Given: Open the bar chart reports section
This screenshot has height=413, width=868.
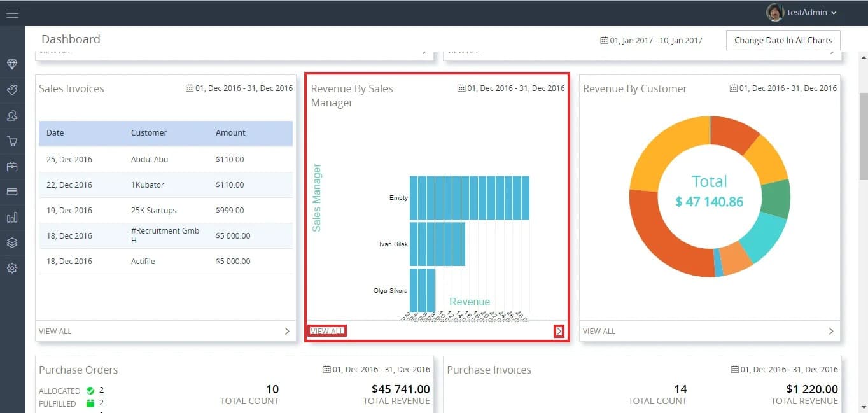Looking at the screenshot, I should click(x=12, y=217).
